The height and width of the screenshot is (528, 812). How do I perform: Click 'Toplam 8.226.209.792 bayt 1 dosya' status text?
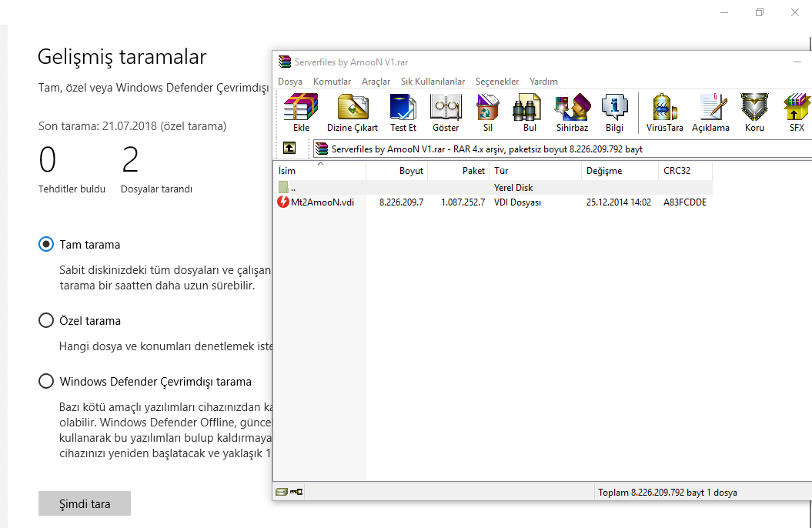tap(667, 493)
